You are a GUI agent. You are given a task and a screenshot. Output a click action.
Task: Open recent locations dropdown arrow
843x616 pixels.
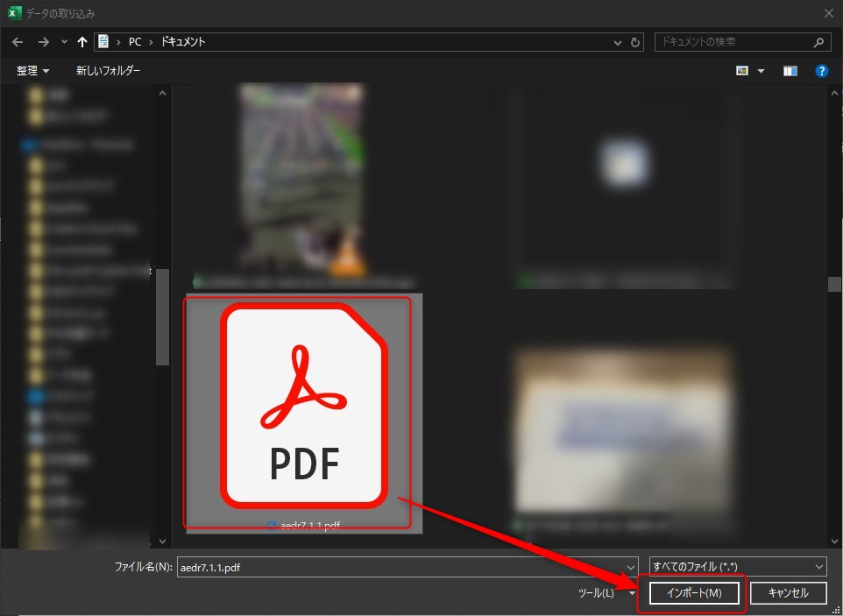coord(64,42)
